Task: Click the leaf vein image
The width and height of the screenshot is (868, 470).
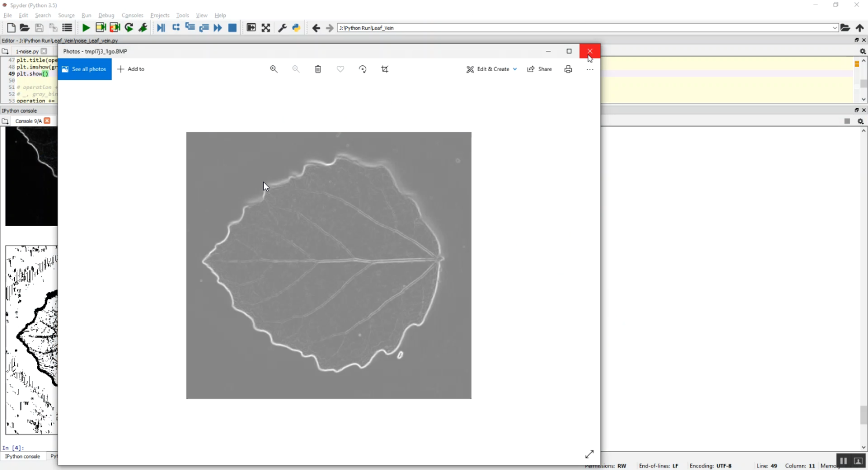Action: click(329, 265)
